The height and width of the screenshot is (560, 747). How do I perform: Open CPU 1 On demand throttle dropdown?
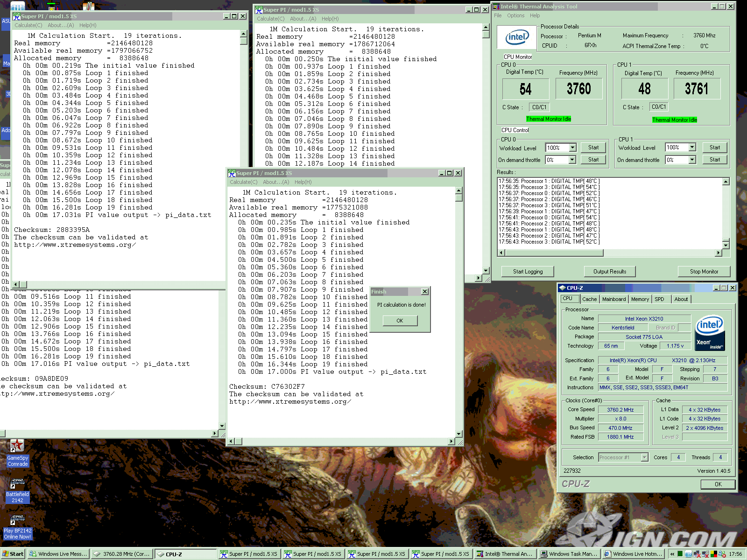pos(692,160)
